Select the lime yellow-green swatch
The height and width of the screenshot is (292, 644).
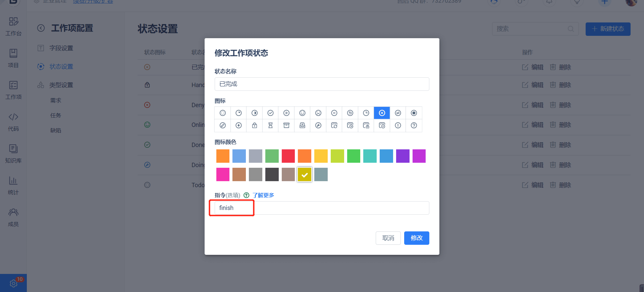[337, 156]
